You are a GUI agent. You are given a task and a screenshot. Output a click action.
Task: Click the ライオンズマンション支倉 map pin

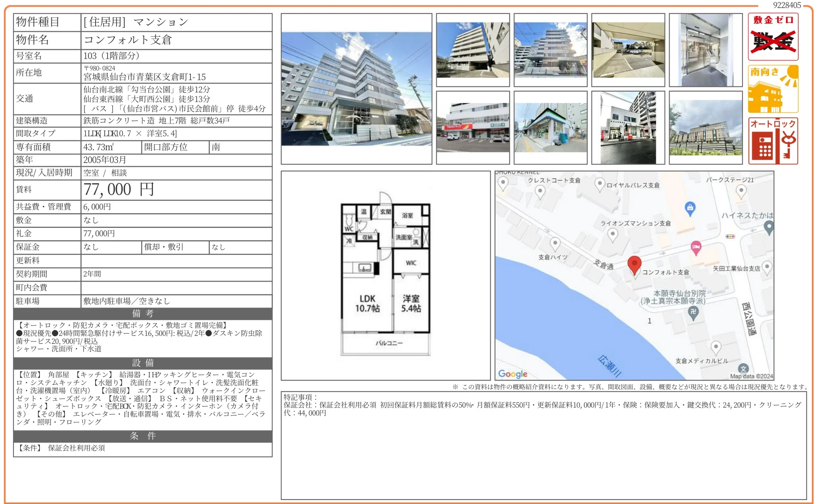click(x=613, y=234)
